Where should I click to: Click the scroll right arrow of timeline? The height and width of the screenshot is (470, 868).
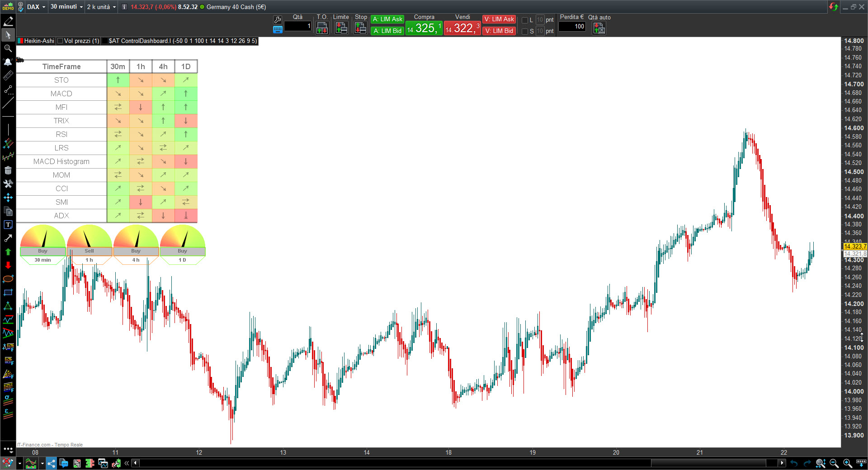[782, 463]
